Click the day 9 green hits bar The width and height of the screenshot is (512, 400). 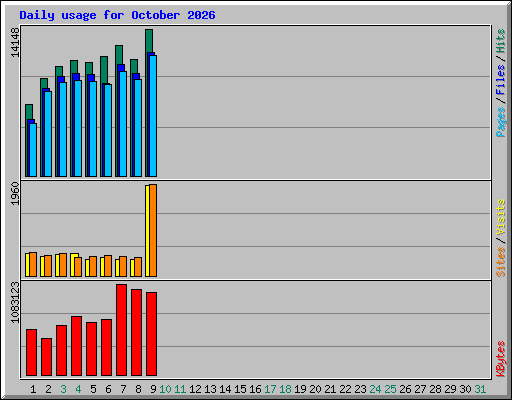[149, 41]
